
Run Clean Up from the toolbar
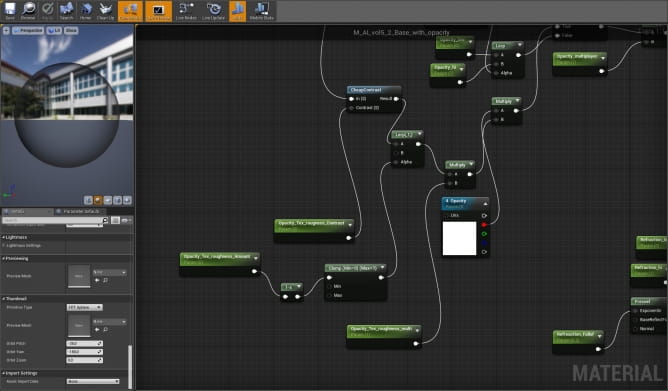pyautogui.click(x=105, y=11)
